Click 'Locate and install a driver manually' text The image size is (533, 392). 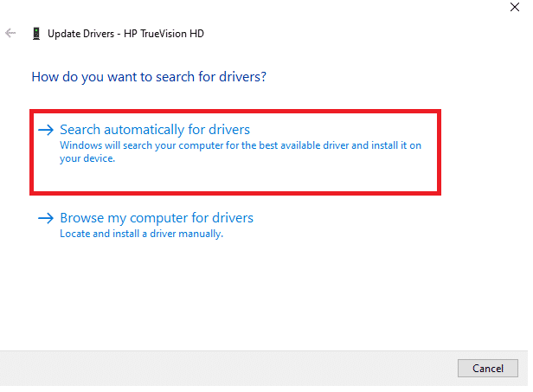[141, 234]
